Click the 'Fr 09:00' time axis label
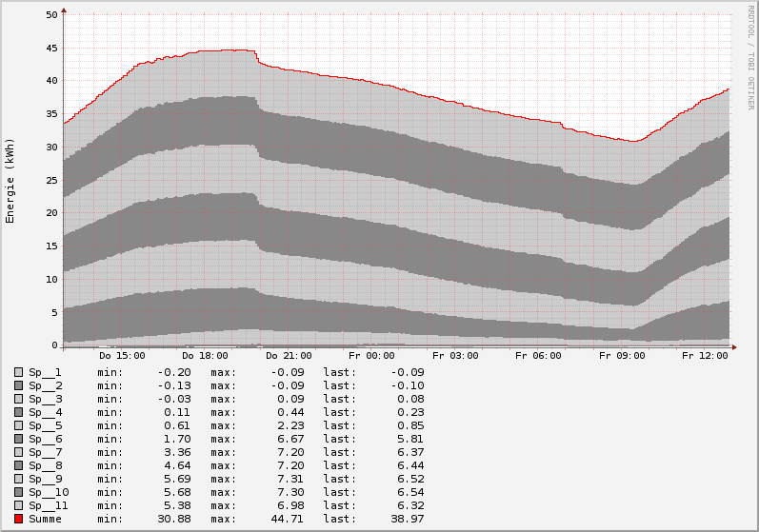Image resolution: width=759 pixels, height=532 pixels. (622, 356)
